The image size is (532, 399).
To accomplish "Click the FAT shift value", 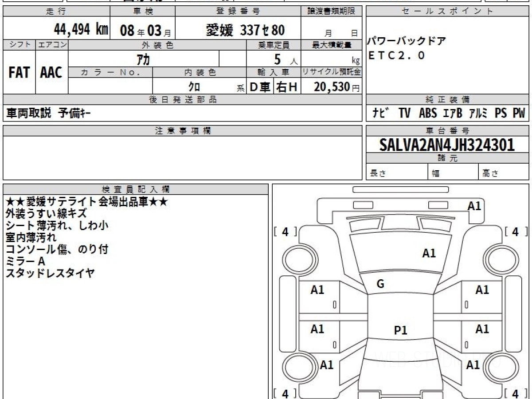I will coord(19,72).
